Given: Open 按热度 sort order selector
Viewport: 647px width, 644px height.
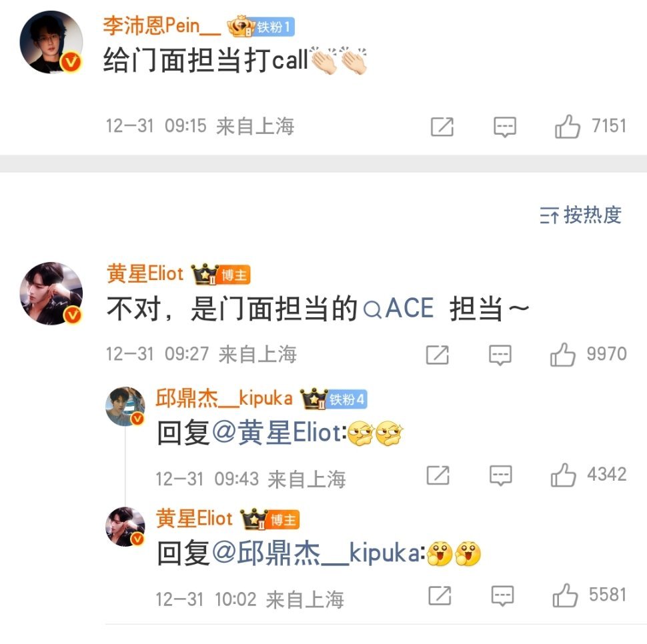Looking at the screenshot, I should click(580, 215).
